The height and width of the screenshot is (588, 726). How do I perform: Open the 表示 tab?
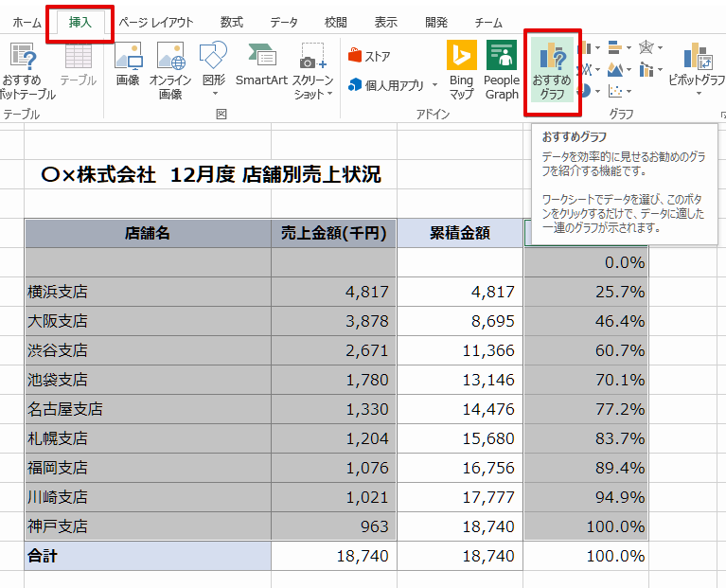[x=385, y=22]
